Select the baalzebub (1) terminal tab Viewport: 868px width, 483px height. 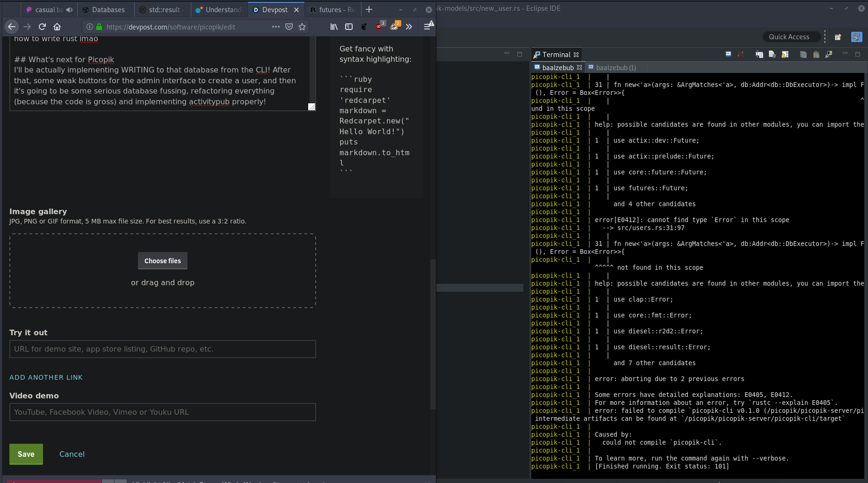click(615, 68)
